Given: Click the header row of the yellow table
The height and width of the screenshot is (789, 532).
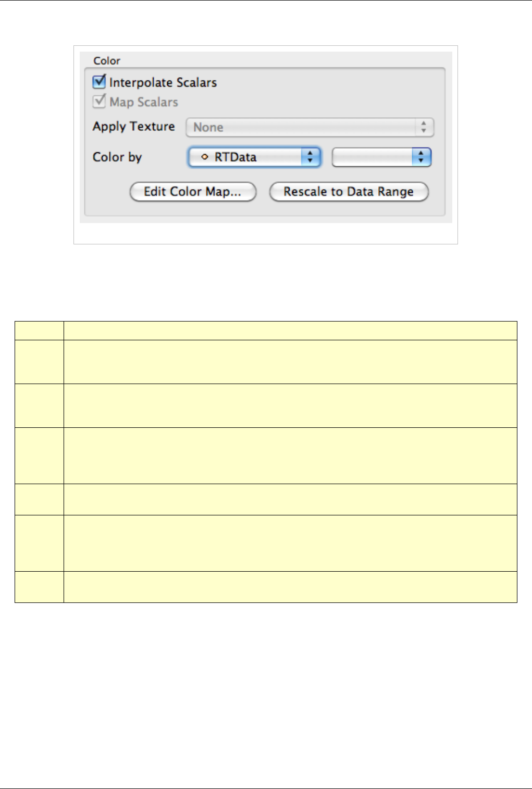Looking at the screenshot, I should tap(266, 331).
